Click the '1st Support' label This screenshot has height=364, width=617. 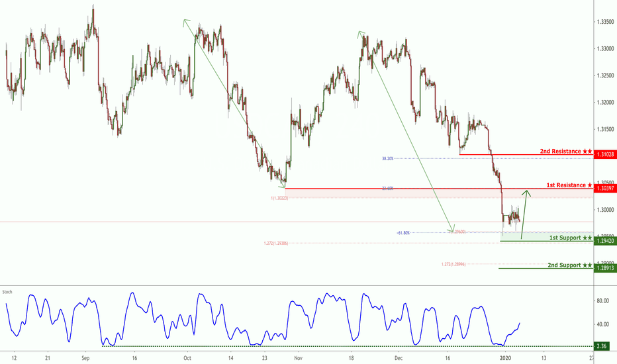point(571,238)
